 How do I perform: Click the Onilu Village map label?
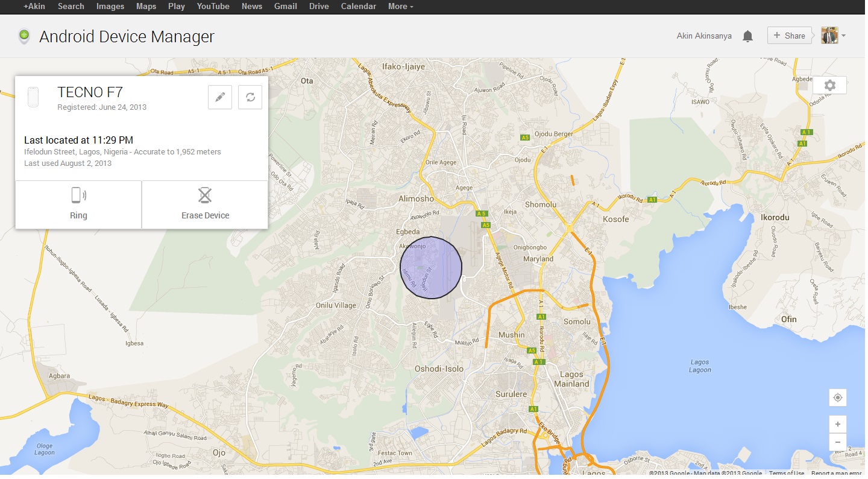tap(336, 305)
